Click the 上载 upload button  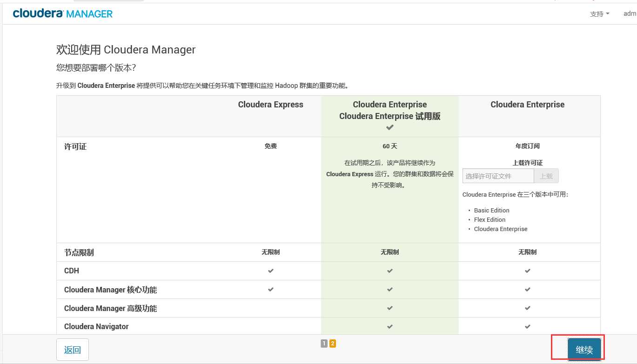(546, 176)
